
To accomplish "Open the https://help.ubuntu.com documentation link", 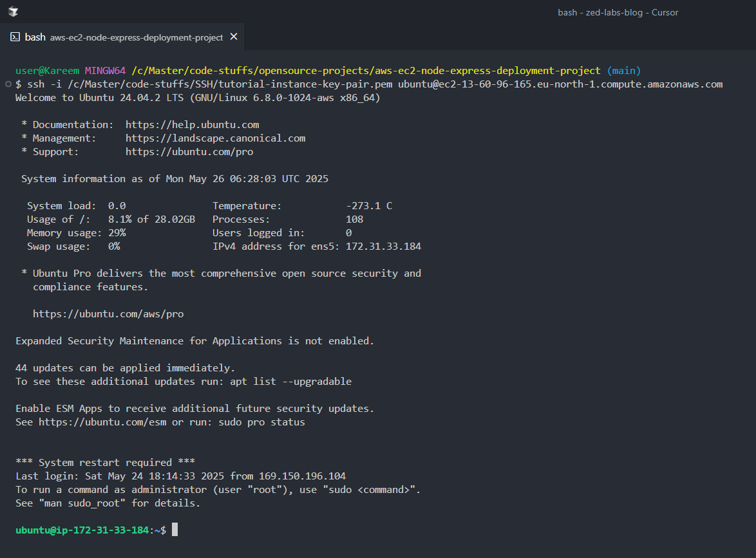I will point(192,124).
